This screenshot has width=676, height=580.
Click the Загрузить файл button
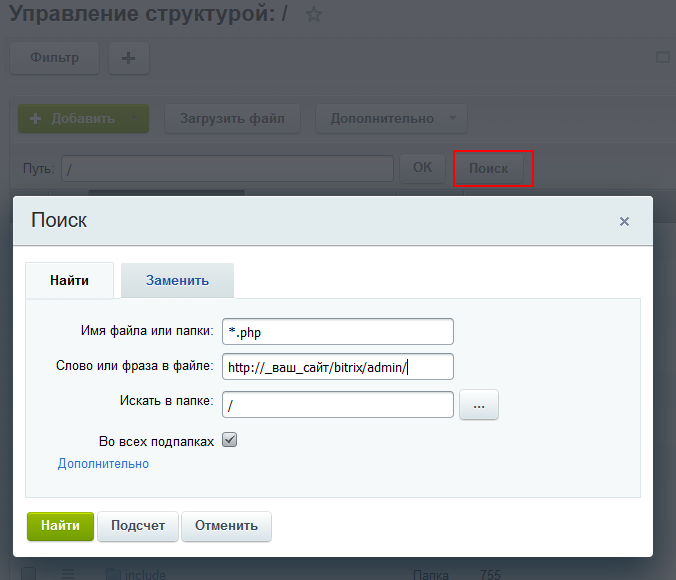click(232, 118)
